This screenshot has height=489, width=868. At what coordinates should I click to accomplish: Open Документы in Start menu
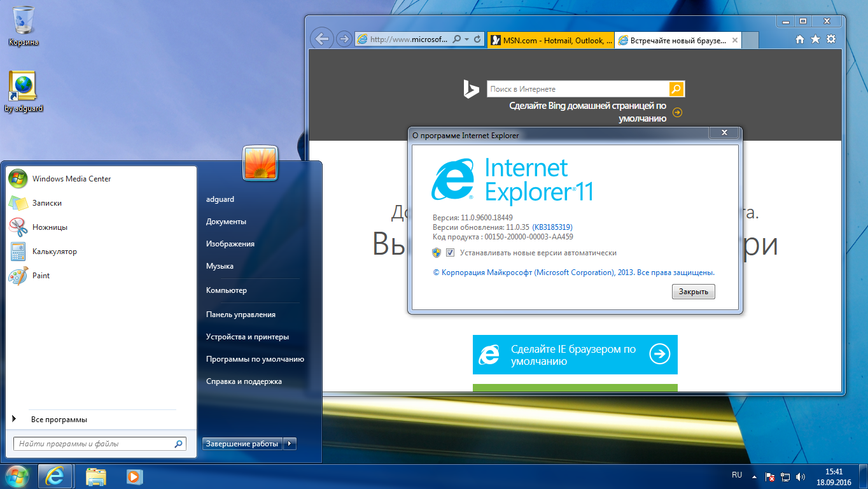(x=226, y=222)
